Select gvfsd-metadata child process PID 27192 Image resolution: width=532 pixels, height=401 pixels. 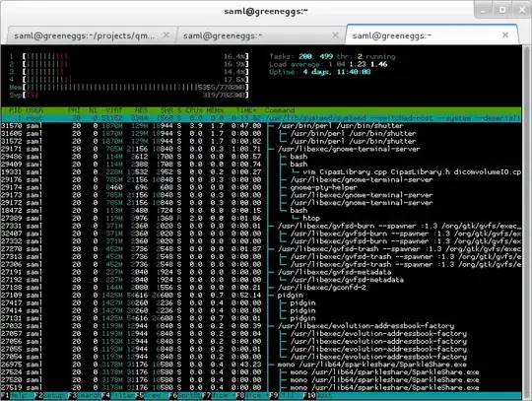tap(261, 280)
